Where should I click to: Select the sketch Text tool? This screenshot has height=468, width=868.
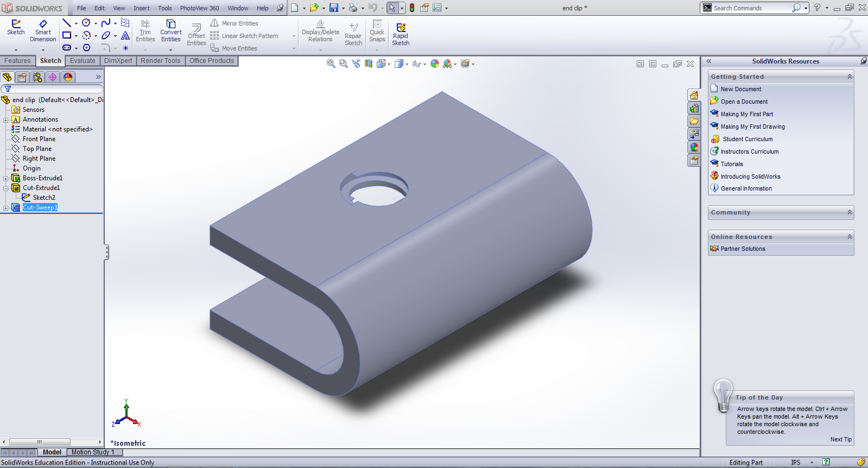(x=125, y=35)
